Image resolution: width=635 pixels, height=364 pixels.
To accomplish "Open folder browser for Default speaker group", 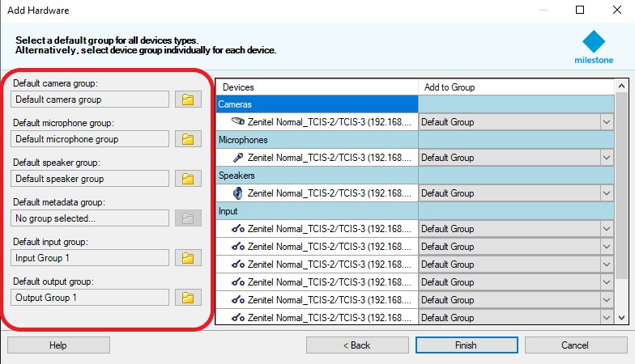I will (188, 179).
